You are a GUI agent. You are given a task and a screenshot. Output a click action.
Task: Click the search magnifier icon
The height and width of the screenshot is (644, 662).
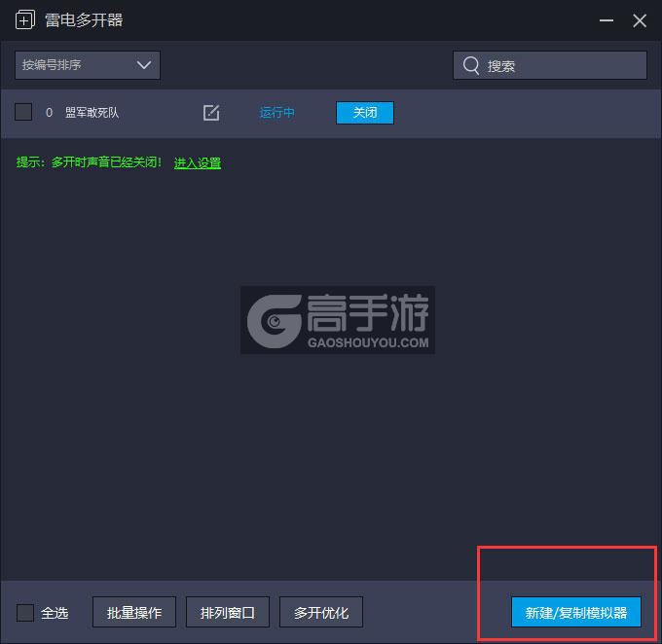(x=471, y=65)
